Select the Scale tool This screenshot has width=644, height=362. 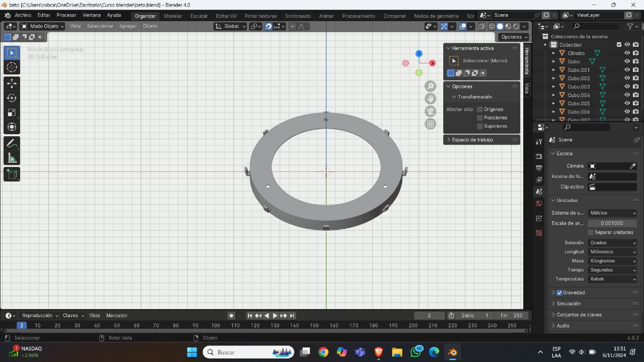point(12,113)
